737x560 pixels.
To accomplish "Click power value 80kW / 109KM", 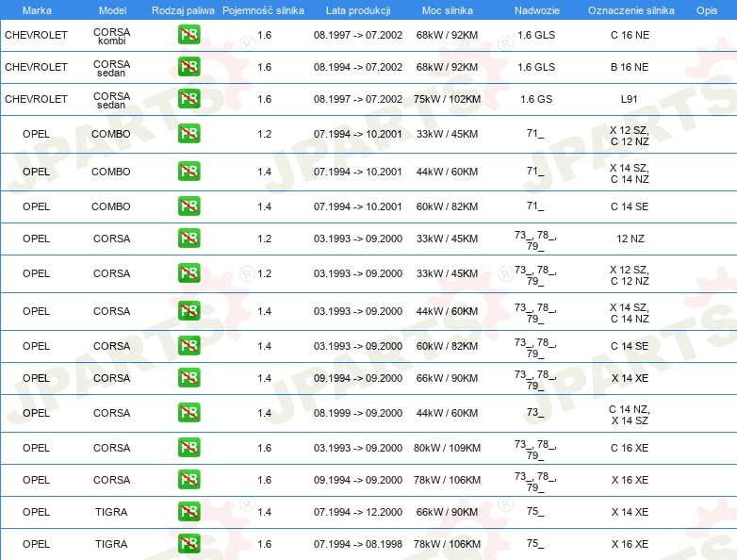I will (x=447, y=448).
